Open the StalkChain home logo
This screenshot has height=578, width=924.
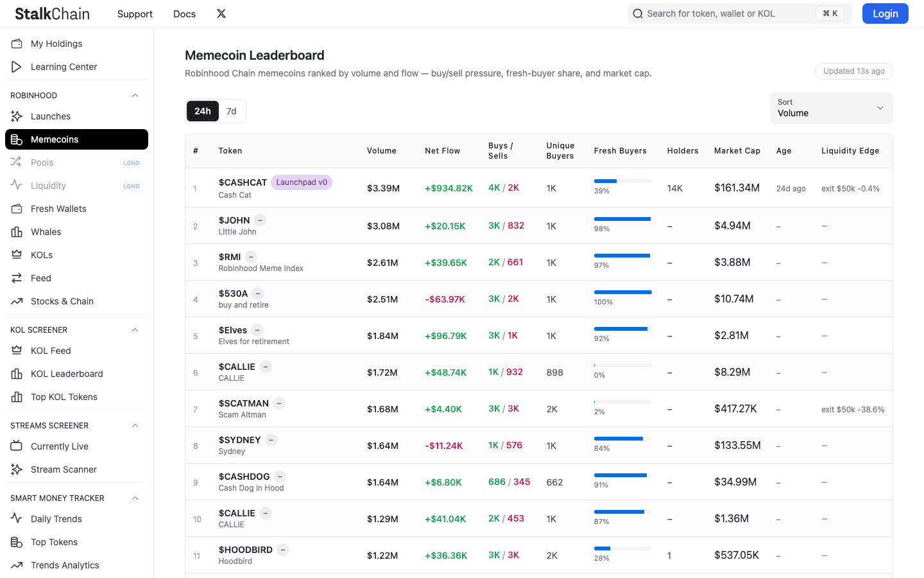click(52, 13)
